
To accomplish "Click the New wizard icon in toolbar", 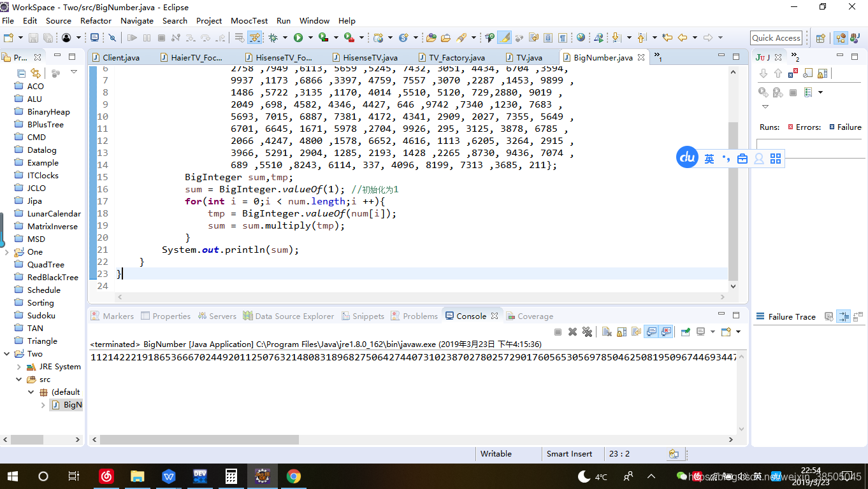I will [x=8, y=38].
